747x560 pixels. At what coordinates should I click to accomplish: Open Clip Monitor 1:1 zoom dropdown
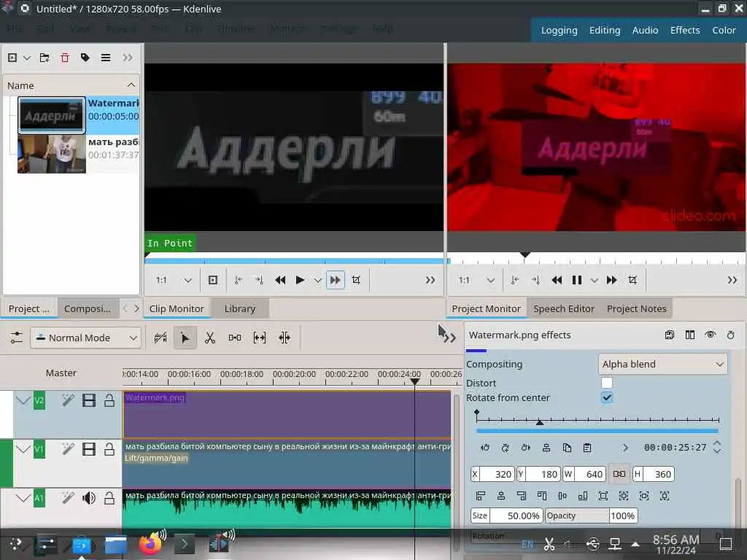pos(174,280)
